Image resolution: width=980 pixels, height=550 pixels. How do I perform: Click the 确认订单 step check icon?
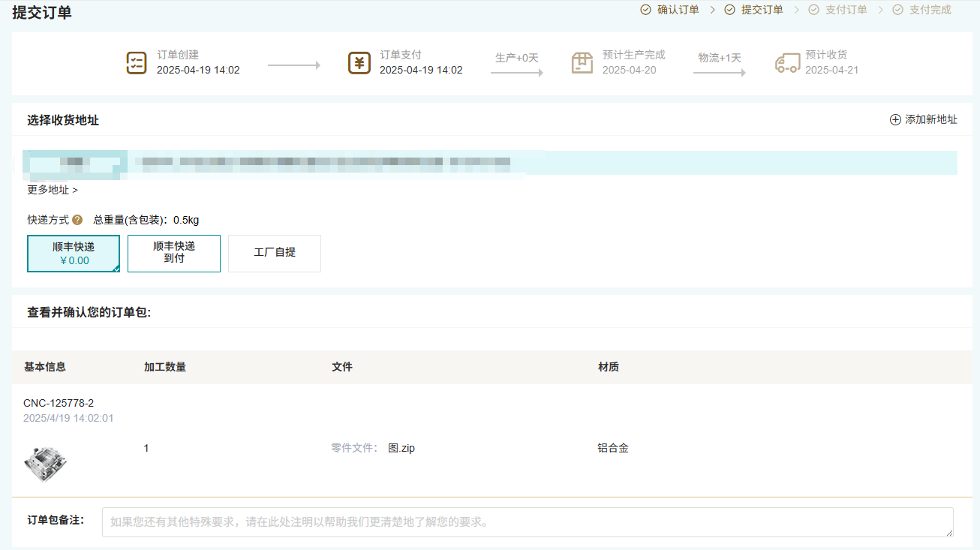click(645, 10)
